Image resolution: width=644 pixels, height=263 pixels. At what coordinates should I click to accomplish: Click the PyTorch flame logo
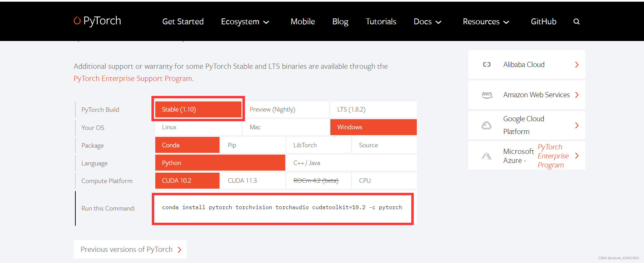(x=77, y=20)
